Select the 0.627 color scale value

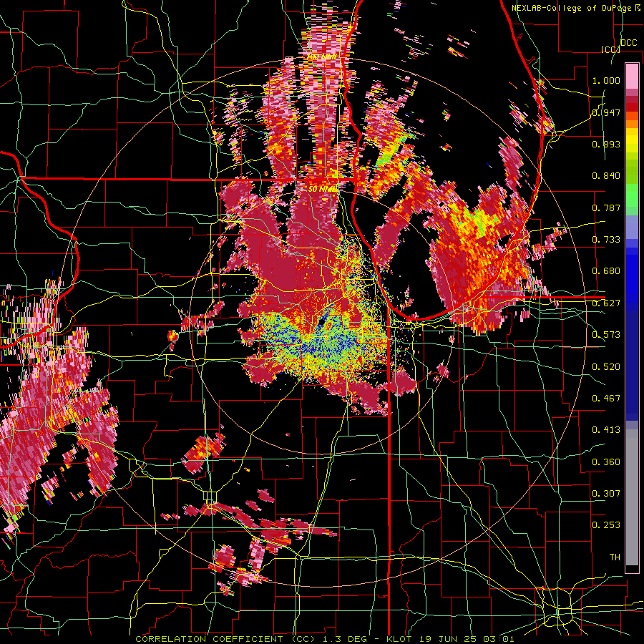(606, 303)
